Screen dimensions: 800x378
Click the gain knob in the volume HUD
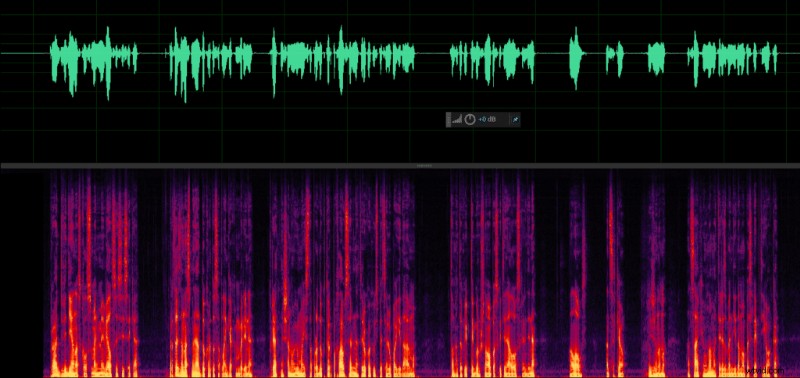pyautogui.click(x=470, y=119)
